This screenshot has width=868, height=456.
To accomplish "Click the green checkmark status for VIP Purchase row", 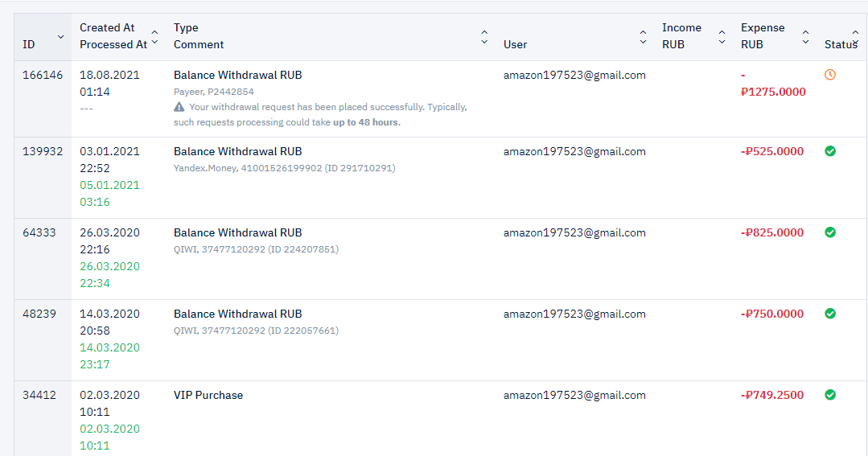I will (830, 395).
